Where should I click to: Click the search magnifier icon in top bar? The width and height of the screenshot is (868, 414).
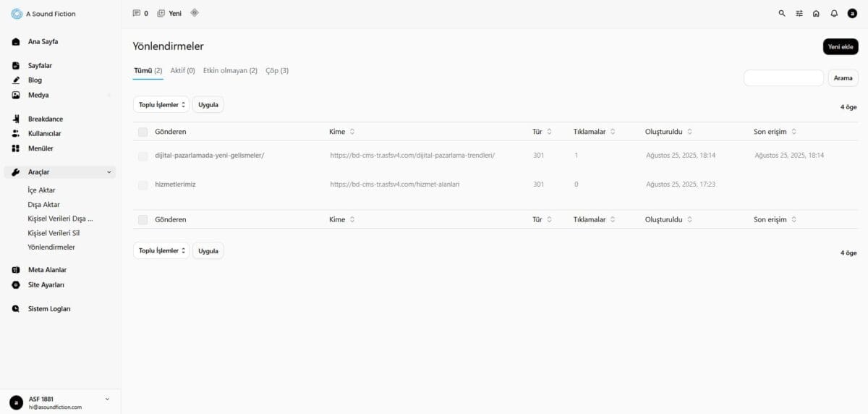(x=781, y=13)
